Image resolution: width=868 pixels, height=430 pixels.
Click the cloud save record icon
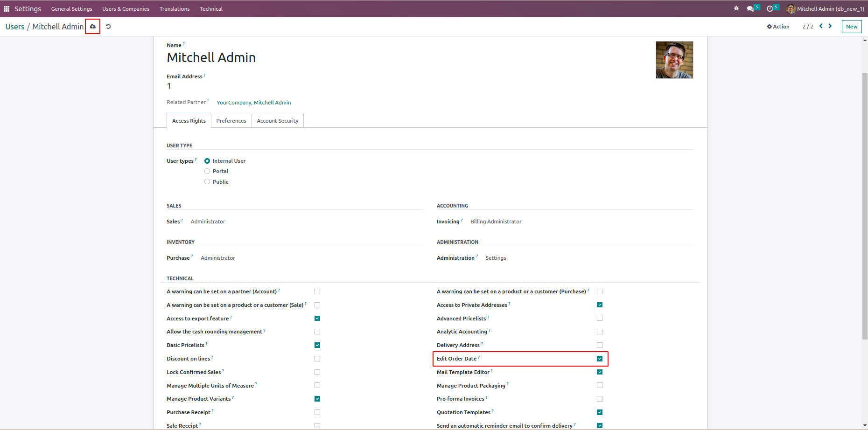tap(93, 27)
